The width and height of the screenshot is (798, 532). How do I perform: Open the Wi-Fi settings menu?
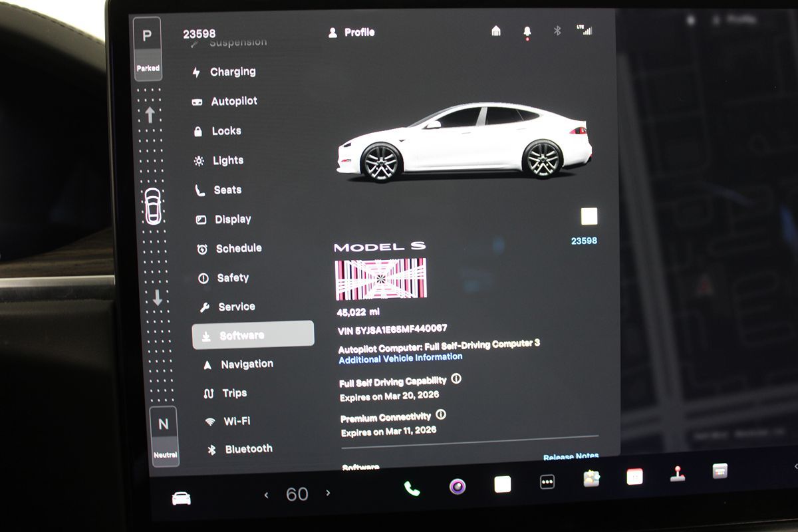click(227, 421)
